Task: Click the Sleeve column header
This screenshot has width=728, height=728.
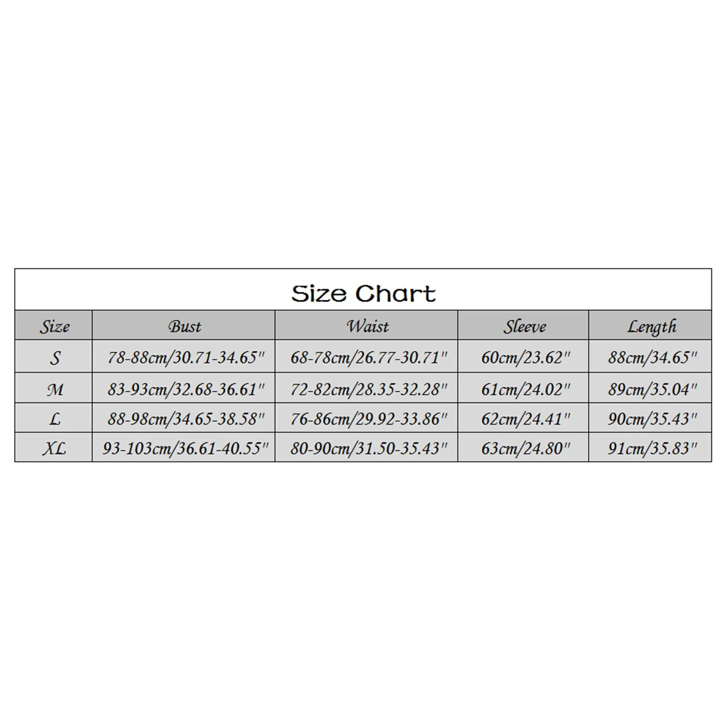Action: pos(524,326)
